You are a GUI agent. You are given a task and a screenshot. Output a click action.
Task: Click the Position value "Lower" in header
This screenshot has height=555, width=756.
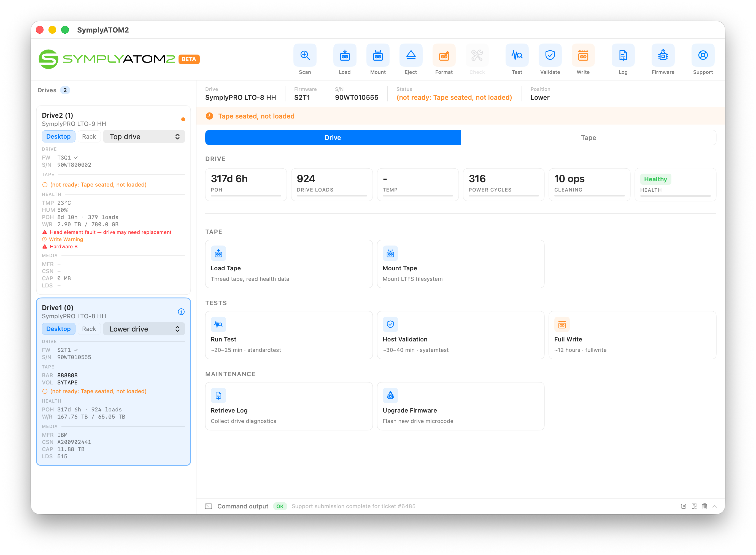point(540,98)
